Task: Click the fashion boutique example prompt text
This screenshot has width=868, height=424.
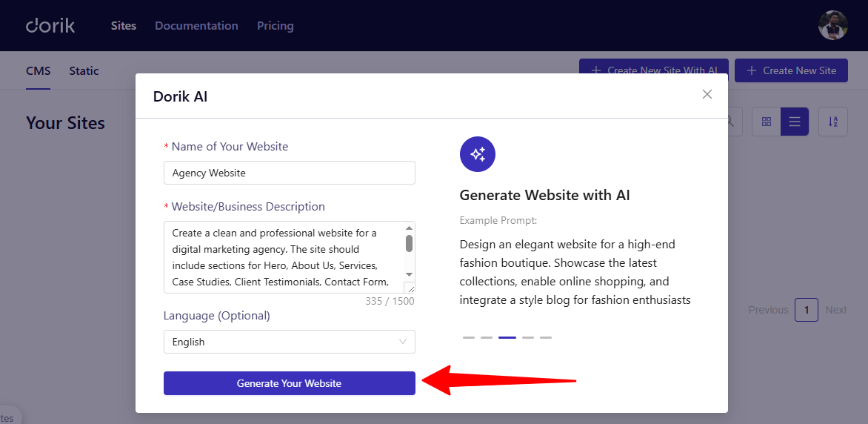Action: (x=575, y=272)
